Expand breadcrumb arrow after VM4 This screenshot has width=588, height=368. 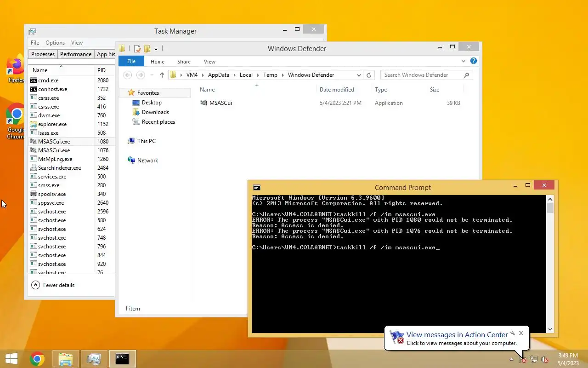(x=203, y=75)
